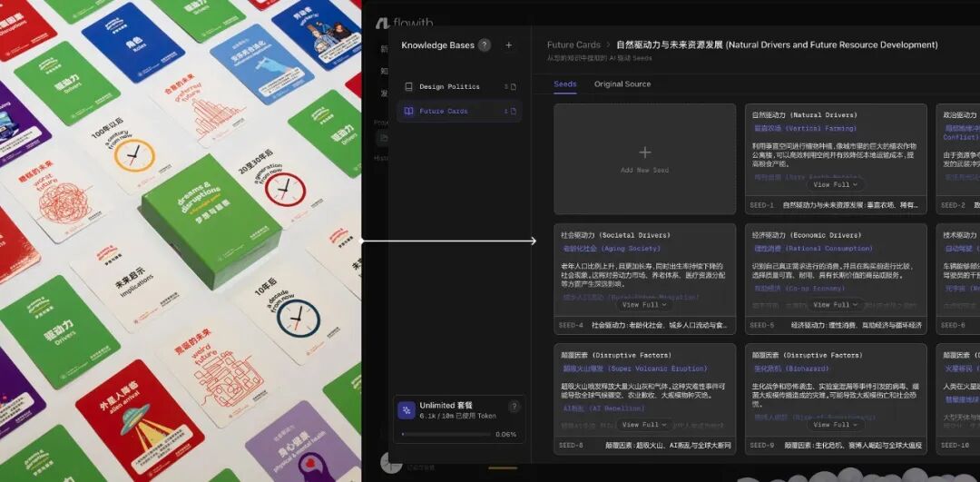
Task: Add a new knowledge base via plus icon
Action: pyautogui.click(x=509, y=45)
